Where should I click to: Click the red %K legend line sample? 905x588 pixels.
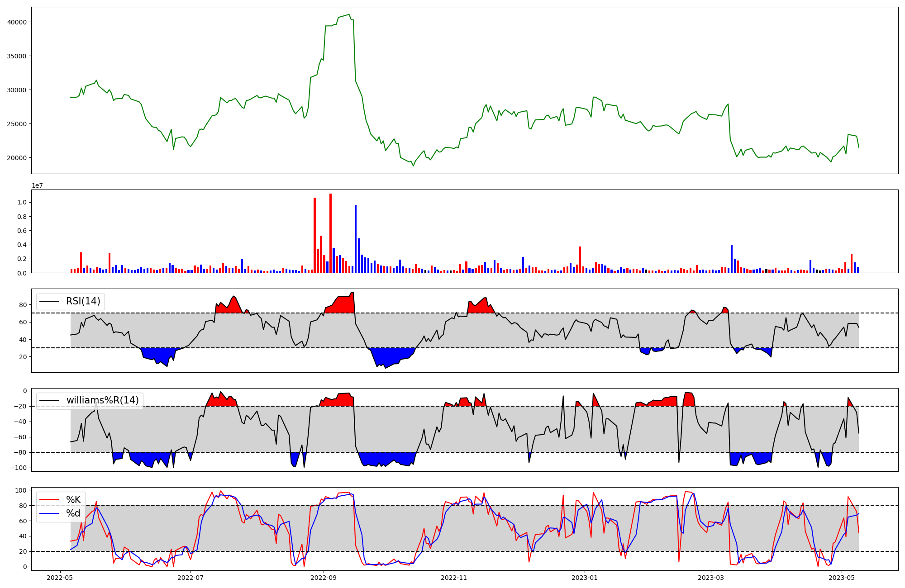(50, 500)
